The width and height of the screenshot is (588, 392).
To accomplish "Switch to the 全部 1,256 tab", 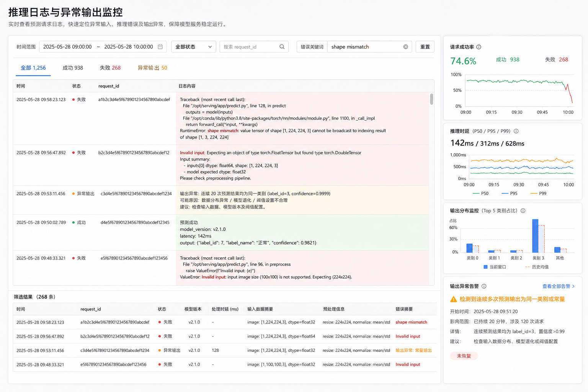I will pos(33,68).
